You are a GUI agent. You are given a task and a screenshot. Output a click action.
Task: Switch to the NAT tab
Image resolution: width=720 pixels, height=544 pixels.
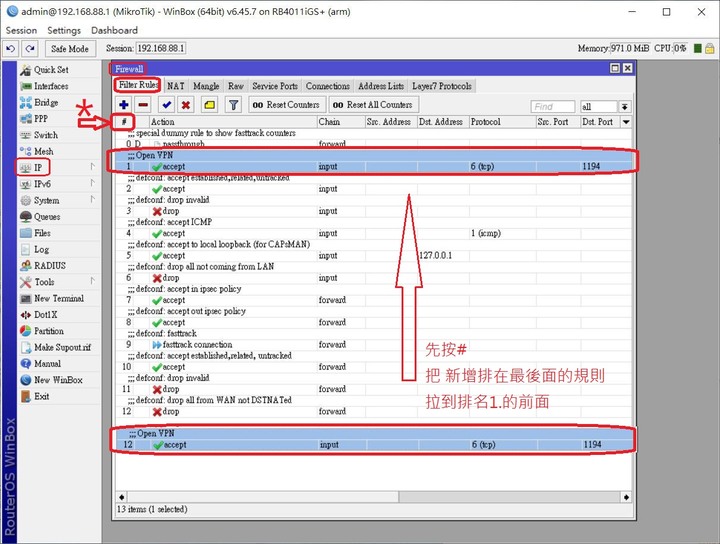pyautogui.click(x=175, y=86)
